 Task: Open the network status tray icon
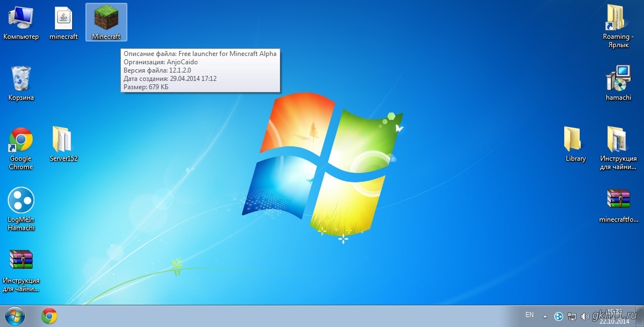(x=572, y=316)
